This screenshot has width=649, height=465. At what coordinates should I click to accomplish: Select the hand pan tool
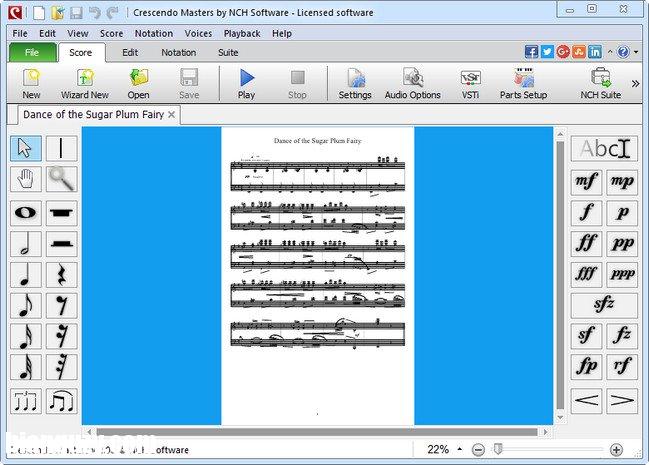(x=26, y=179)
